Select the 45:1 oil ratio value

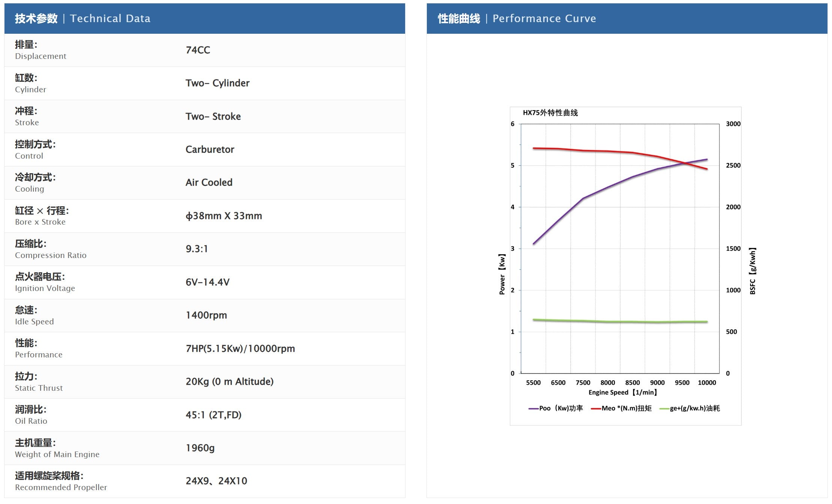(x=213, y=415)
